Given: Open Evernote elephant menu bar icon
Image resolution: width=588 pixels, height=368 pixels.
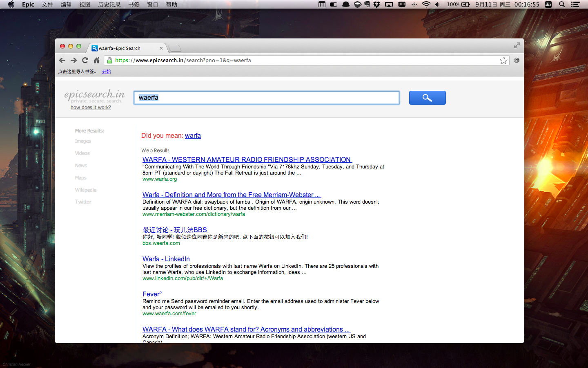Looking at the screenshot, I should click(x=367, y=4).
